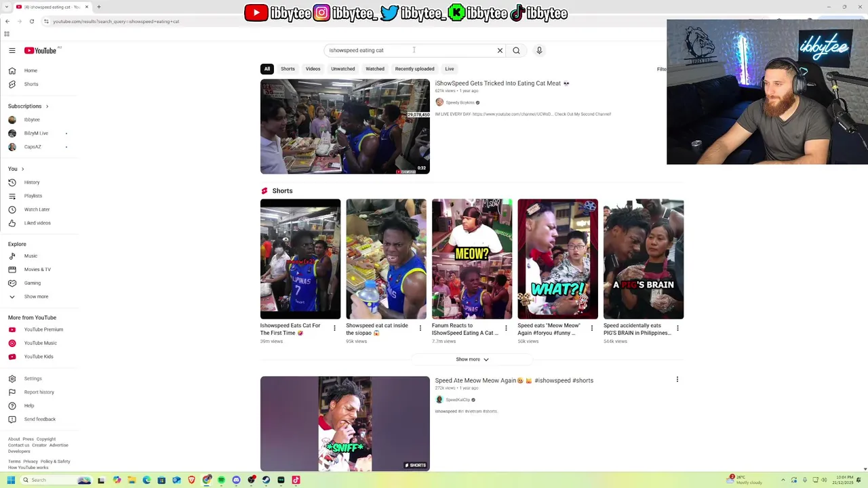Open a new browser tab
Screen dimensions: 868x488
point(98,7)
